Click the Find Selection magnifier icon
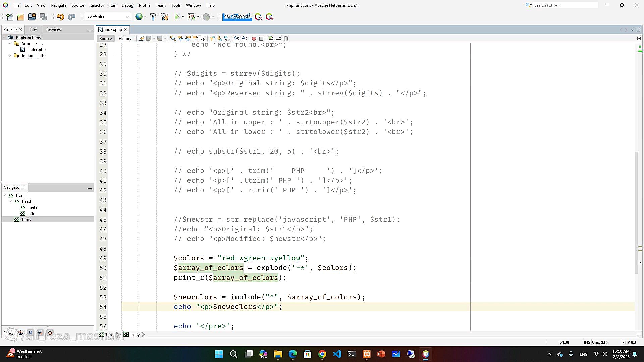This screenshot has width=644, height=362. [173, 39]
